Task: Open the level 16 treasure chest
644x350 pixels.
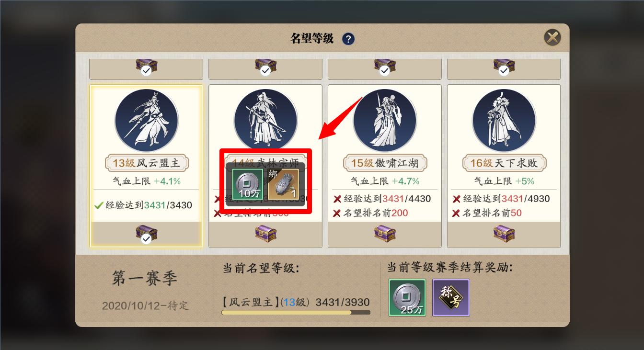Action: 504,234
